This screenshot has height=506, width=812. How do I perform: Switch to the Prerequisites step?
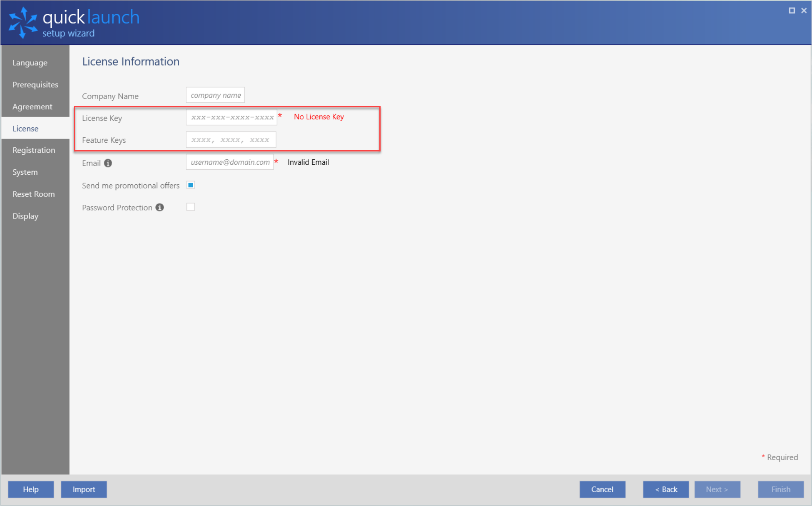point(35,84)
